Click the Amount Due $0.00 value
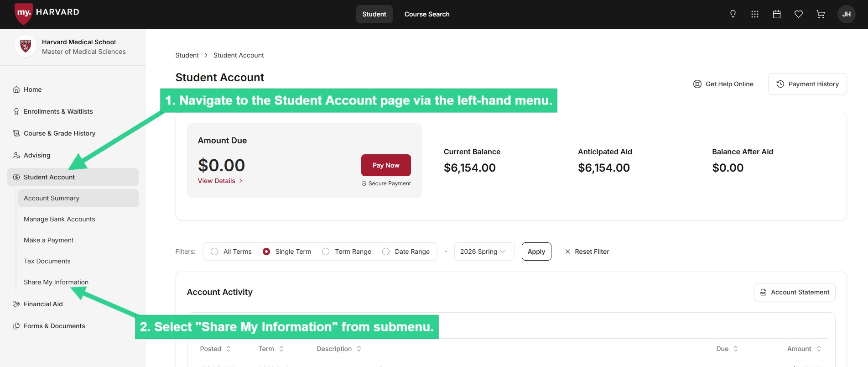 click(x=222, y=165)
